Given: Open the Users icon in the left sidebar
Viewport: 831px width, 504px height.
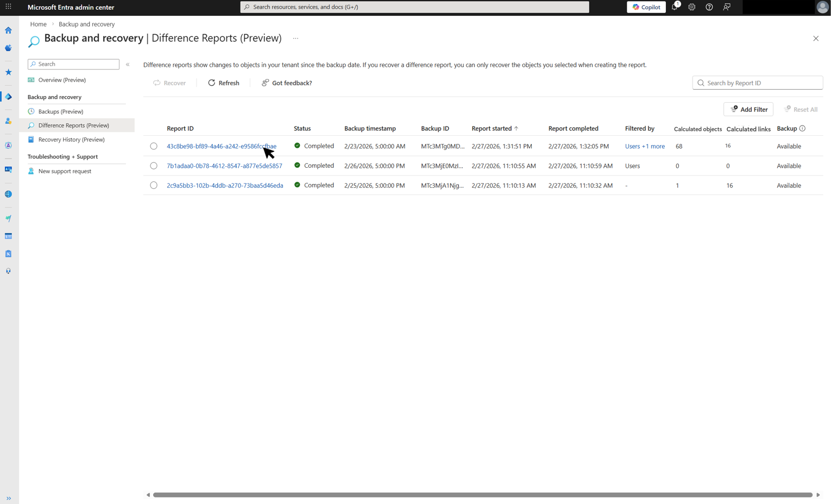Looking at the screenshot, I should coord(8,121).
